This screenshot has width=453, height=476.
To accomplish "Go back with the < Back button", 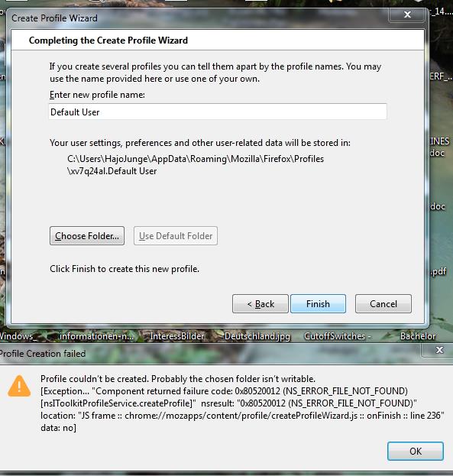I will (260, 303).
